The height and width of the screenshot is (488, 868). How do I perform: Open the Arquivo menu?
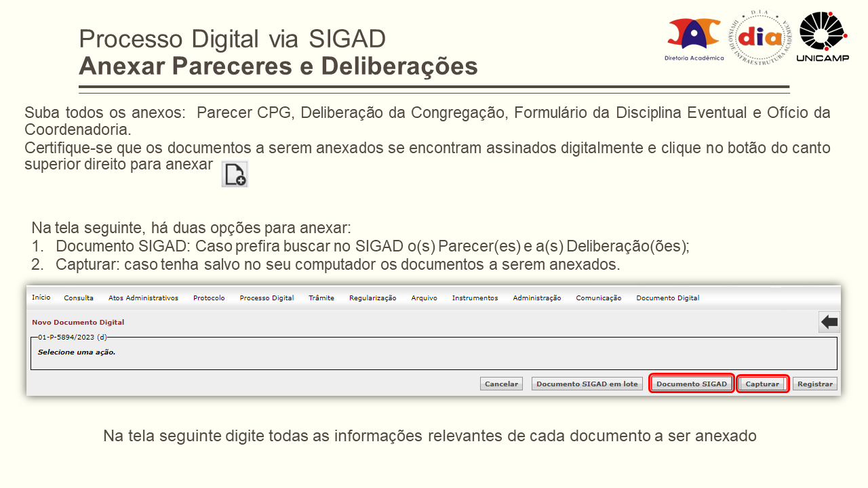coord(425,298)
